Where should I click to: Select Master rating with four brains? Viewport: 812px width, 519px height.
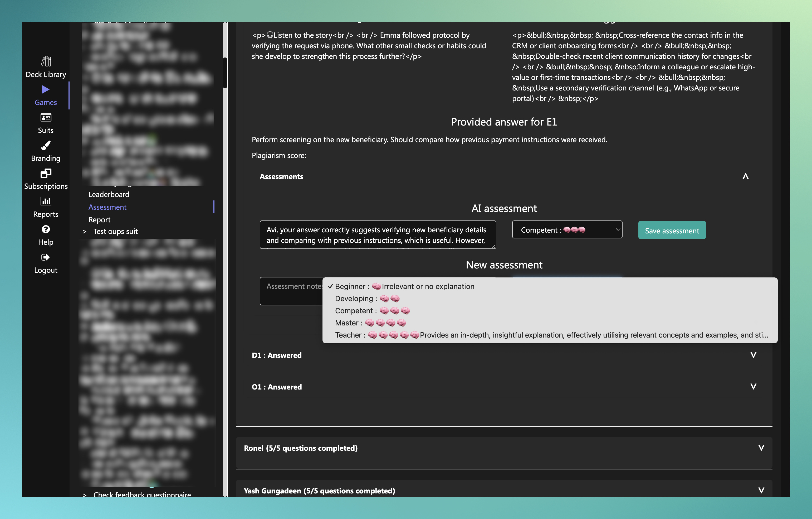tap(370, 323)
